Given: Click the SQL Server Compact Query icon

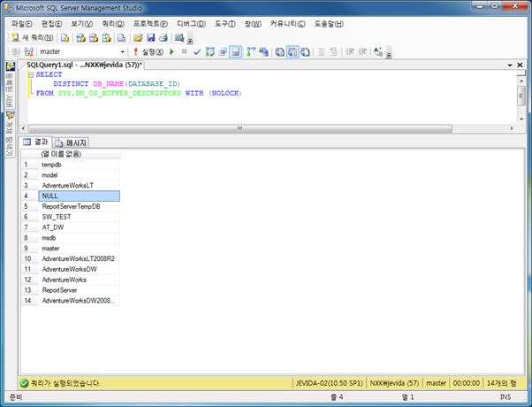Looking at the screenshot, I should click(121, 38).
